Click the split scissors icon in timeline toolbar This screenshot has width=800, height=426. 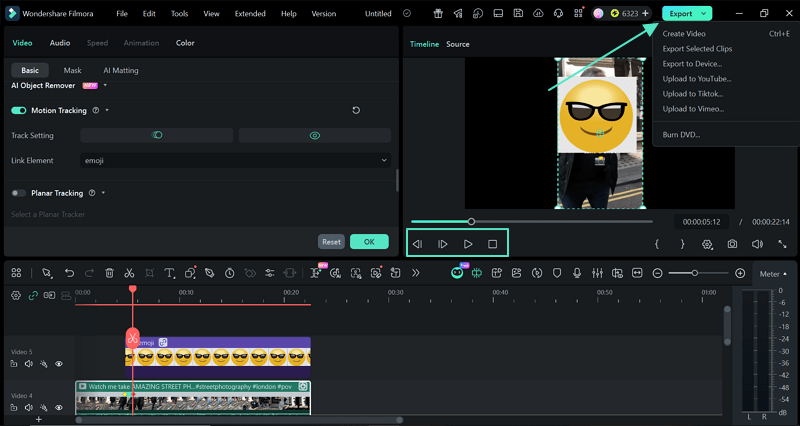click(x=129, y=273)
